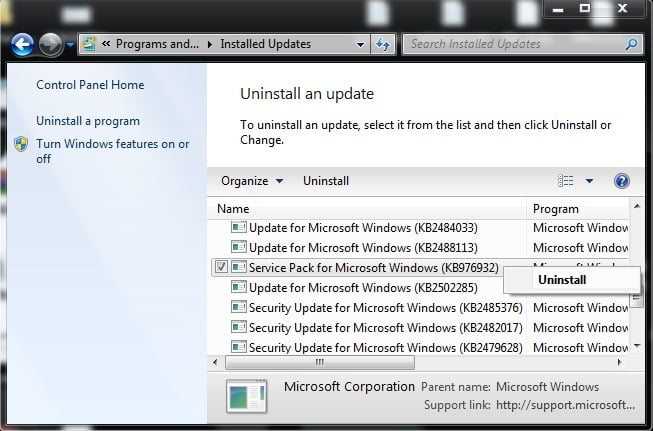Open the view options dropdown arrow
Screen dimensions: 653x431
589,181
